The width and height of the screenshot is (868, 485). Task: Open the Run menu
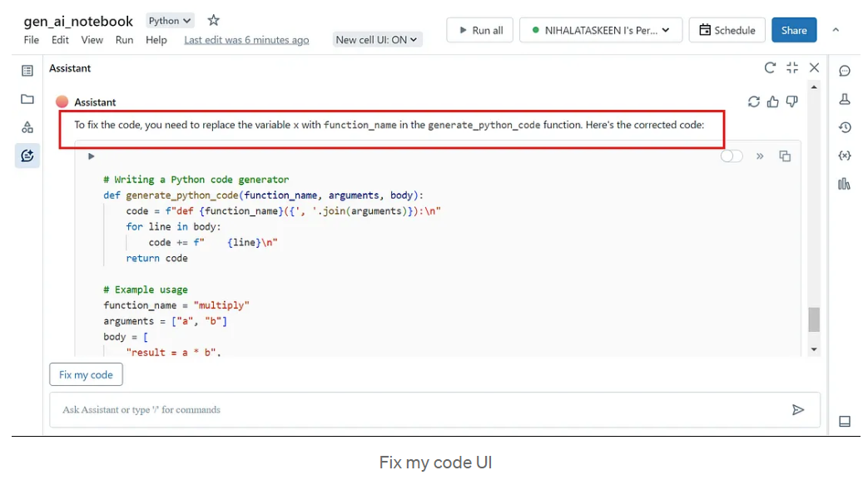coord(124,40)
